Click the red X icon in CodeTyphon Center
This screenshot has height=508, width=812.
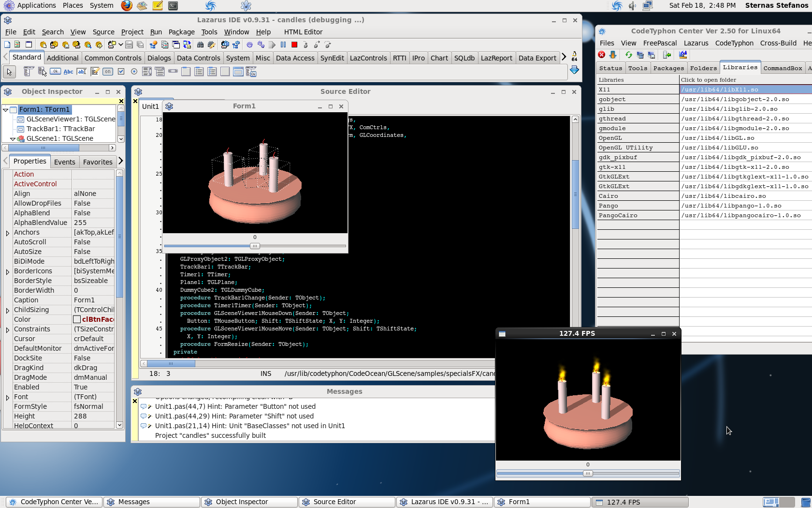602,55
